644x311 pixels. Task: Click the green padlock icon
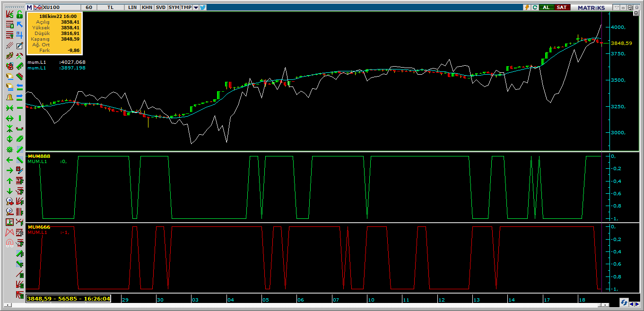[19, 15]
